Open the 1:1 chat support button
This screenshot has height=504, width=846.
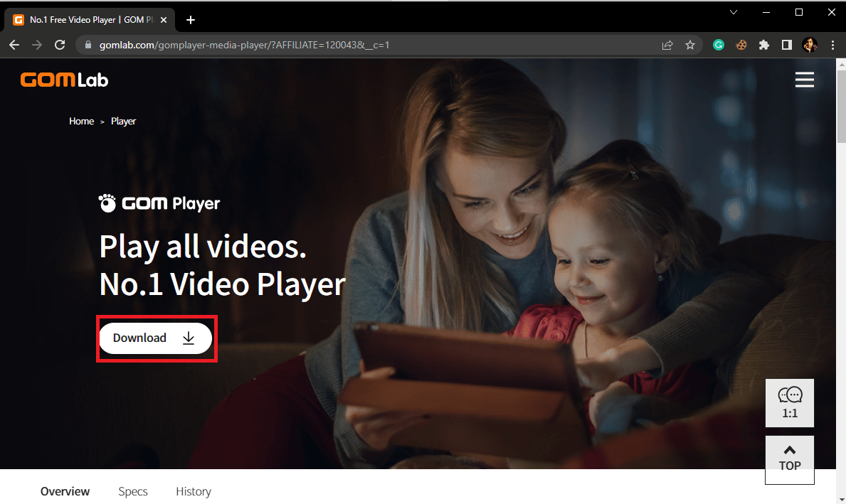790,403
